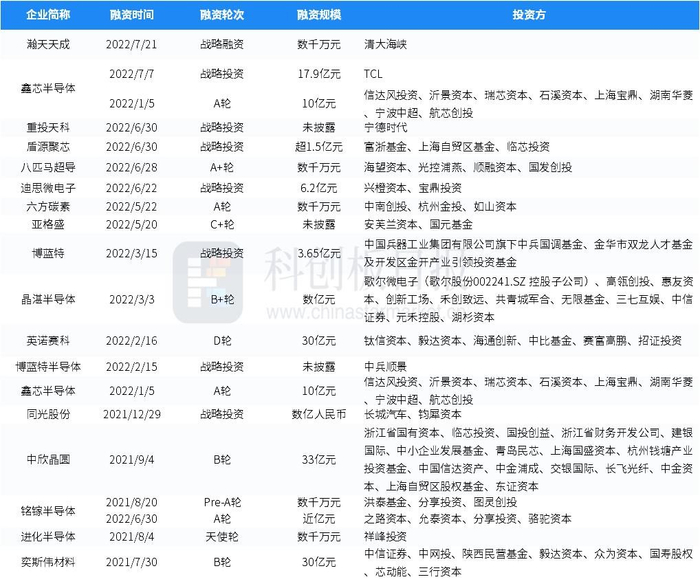700x580 pixels.
Task: Click the 融资时间 column header
Action: [132, 15]
